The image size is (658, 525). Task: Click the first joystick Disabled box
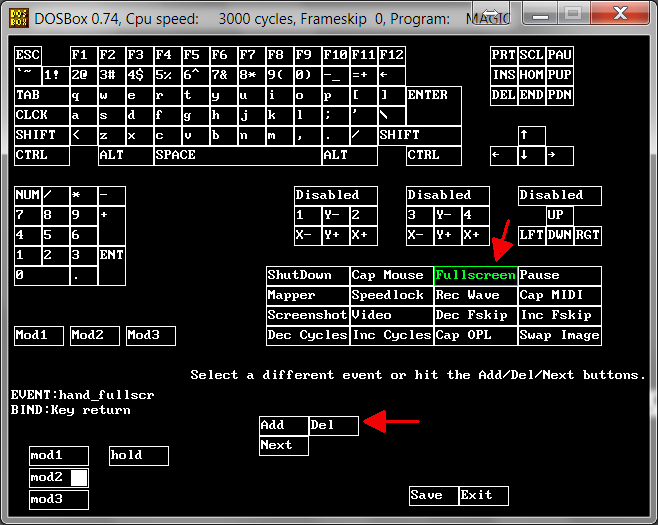[x=336, y=196]
